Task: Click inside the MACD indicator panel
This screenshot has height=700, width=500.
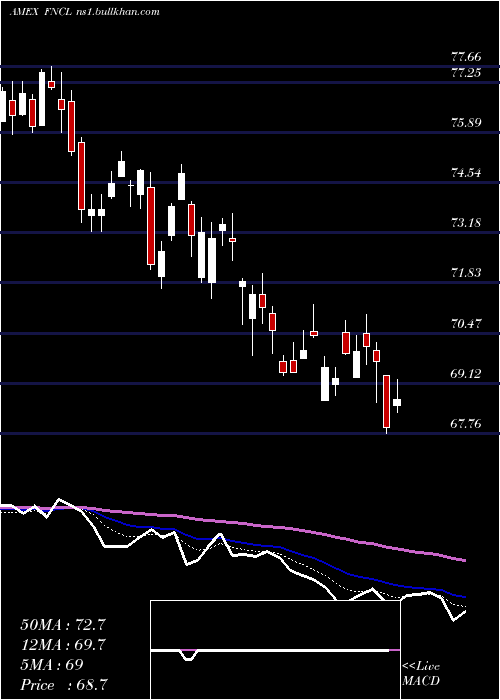Action: pos(275,650)
